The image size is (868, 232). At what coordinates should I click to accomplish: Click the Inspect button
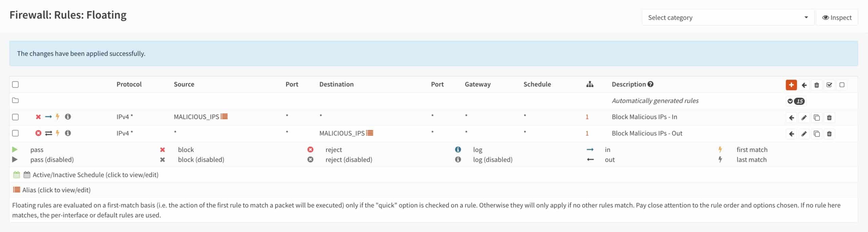pyautogui.click(x=836, y=17)
